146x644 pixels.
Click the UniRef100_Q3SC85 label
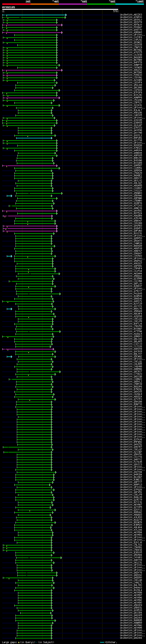point(131,120)
